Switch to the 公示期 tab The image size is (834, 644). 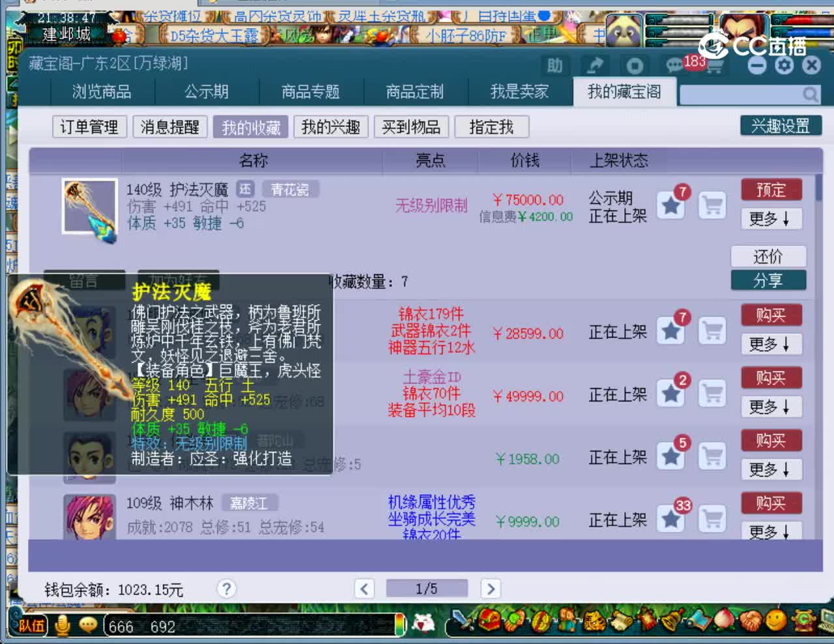pyautogui.click(x=207, y=92)
